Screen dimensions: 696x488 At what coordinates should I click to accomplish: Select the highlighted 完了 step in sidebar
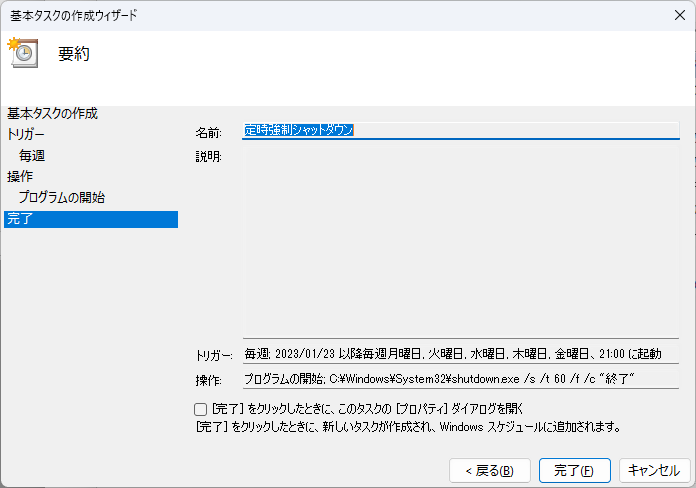[91, 219]
